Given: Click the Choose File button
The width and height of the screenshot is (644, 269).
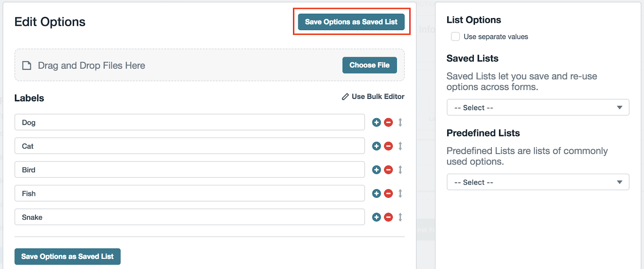Looking at the screenshot, I should [x=369, y=65].
